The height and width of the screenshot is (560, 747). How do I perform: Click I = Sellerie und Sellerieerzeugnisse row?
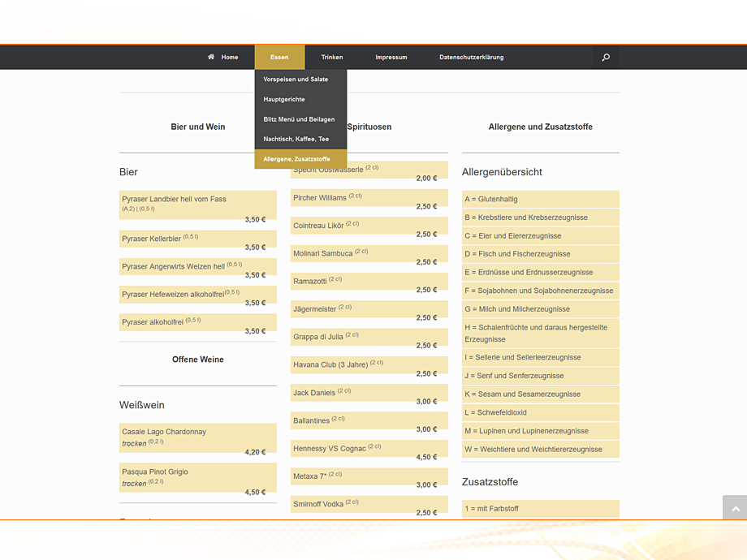click(541, 358)
